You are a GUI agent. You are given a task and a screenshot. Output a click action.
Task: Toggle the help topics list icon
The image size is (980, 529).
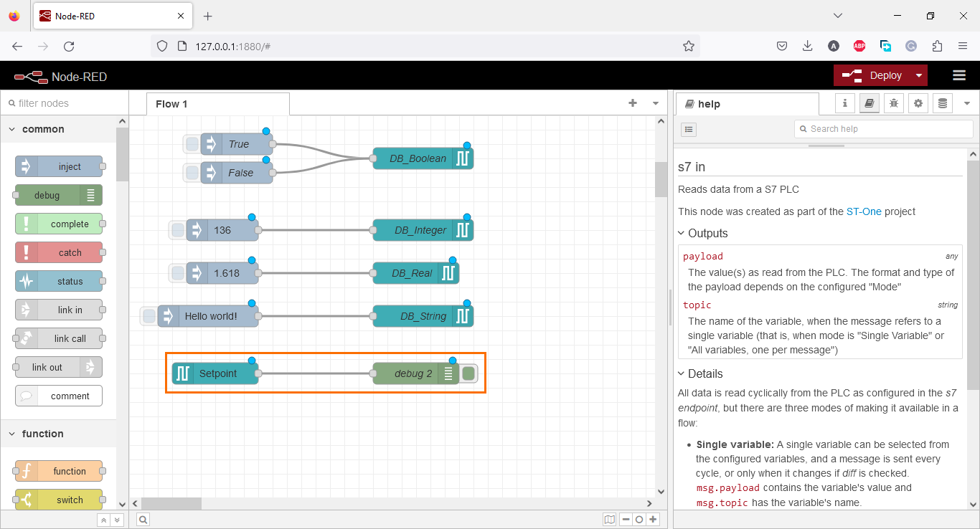pos(689,129)
